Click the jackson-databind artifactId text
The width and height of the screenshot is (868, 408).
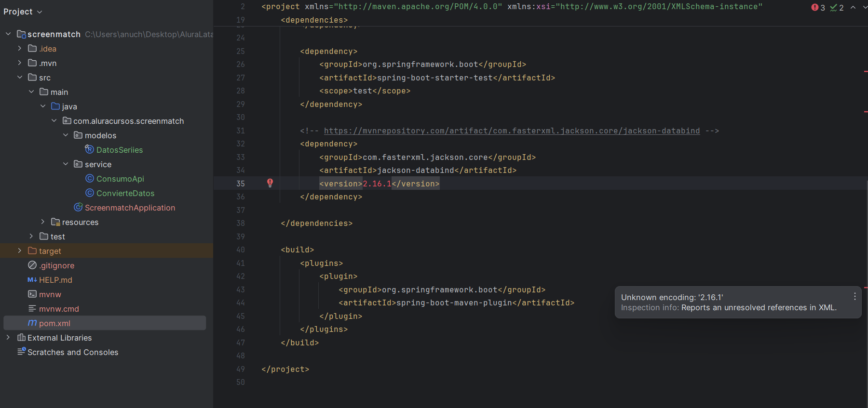[x=416, y=170]
